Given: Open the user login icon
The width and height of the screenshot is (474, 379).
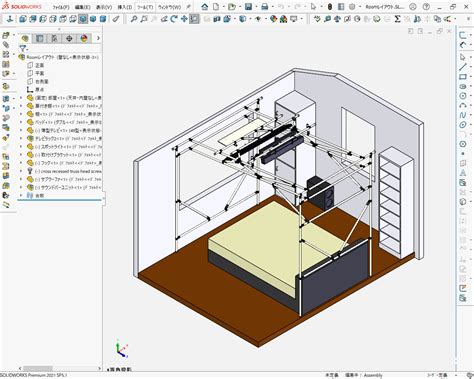Looking at the screenshot, I should [x=413, y=7].
